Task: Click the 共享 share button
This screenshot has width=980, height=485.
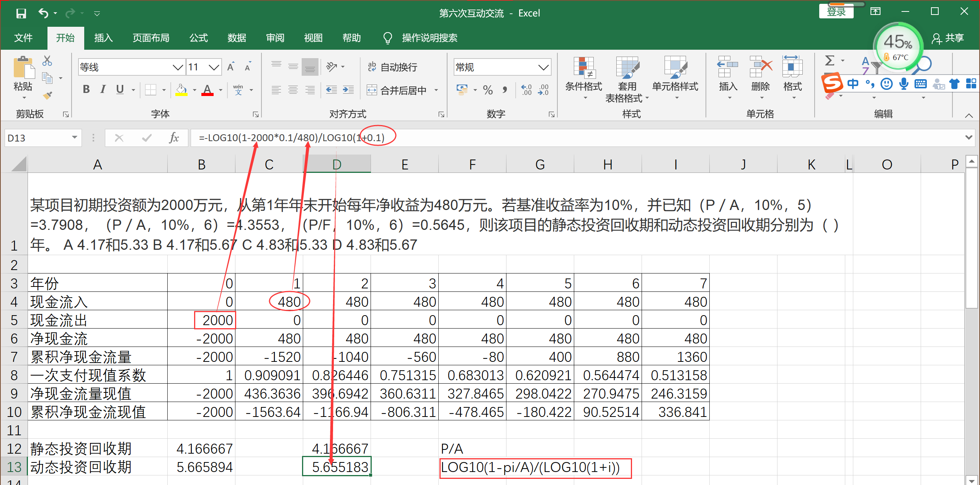Action: [x=948, y=38]
